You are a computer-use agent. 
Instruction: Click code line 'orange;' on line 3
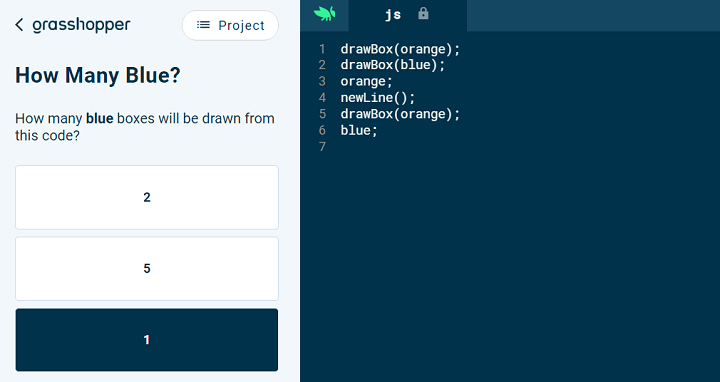(x=366, y=81)
